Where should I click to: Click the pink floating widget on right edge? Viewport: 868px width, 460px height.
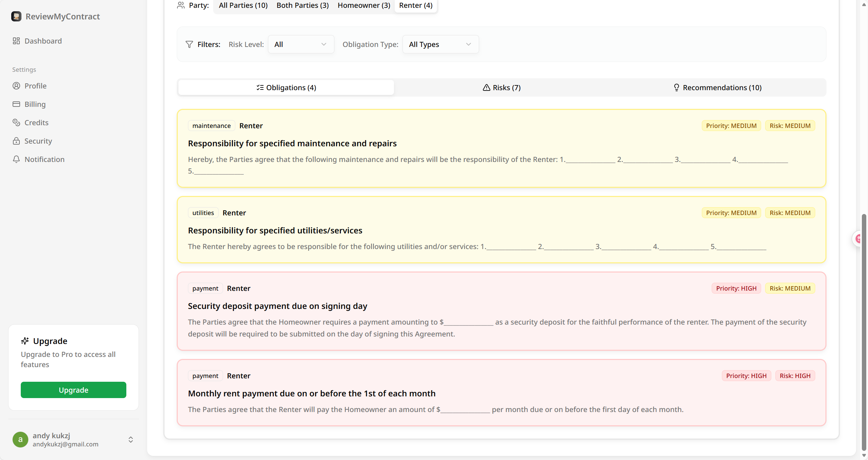(859, 239)
